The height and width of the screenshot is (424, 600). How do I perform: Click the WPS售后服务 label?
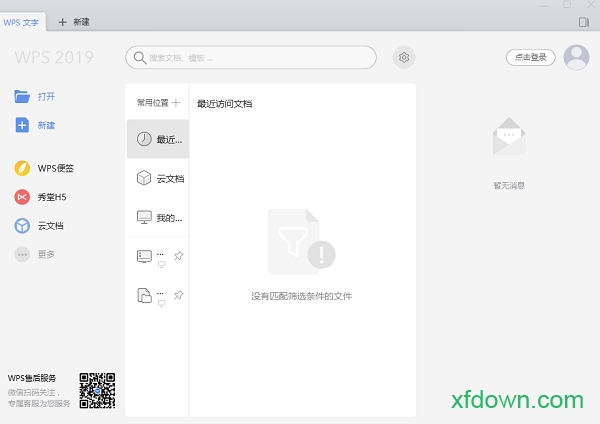(x=32, y=378)
